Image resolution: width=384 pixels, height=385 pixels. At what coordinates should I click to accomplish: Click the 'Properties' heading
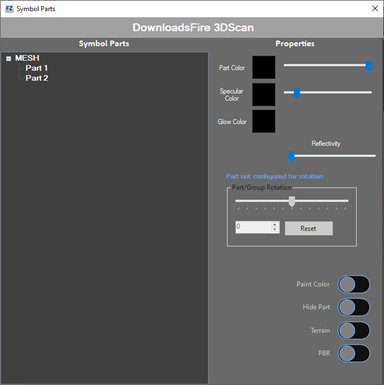click(x=295, y=44)
